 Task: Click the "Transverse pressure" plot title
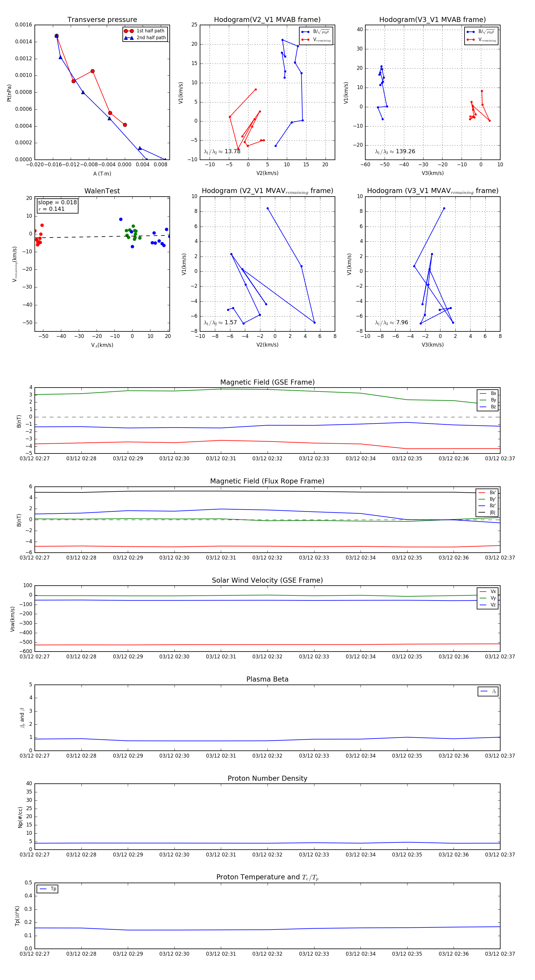[102, 20]
